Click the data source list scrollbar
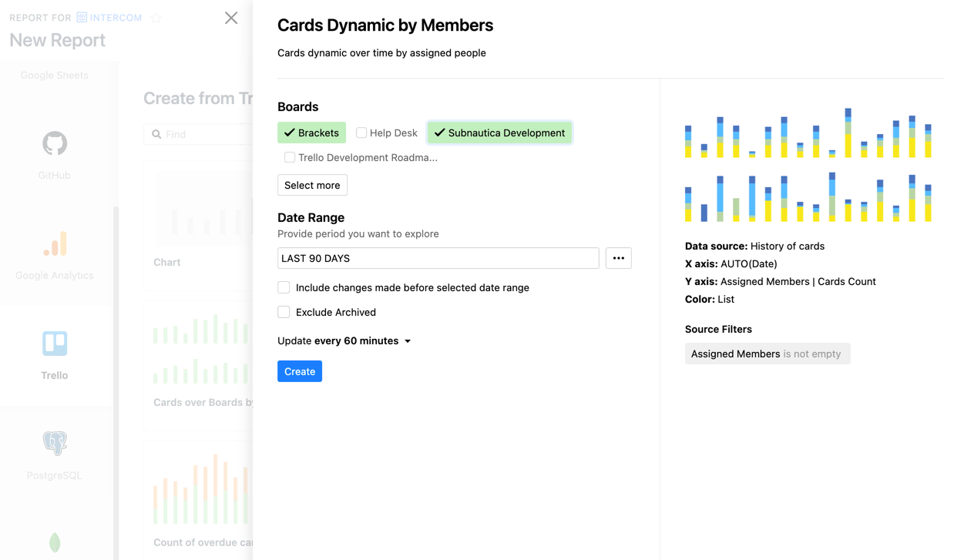The image size is (964, 560). click(116, 381)
